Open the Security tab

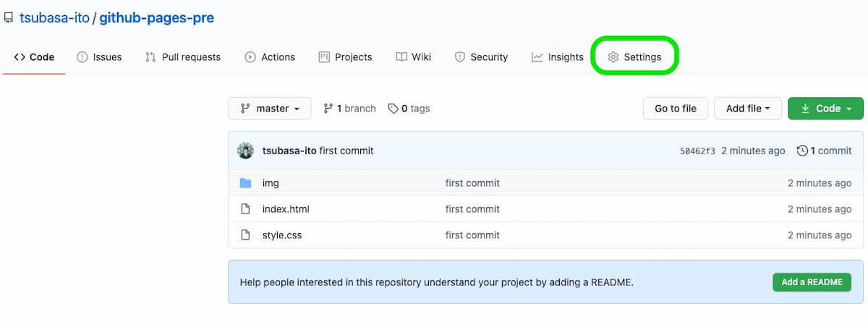tap(481, 57)
